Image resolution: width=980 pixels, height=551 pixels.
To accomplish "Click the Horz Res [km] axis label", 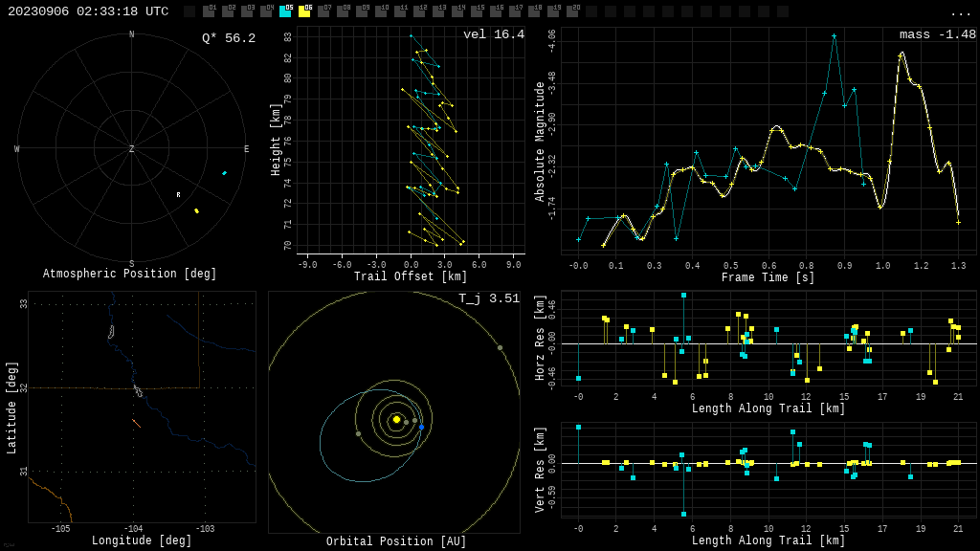I will click(540, 338).
